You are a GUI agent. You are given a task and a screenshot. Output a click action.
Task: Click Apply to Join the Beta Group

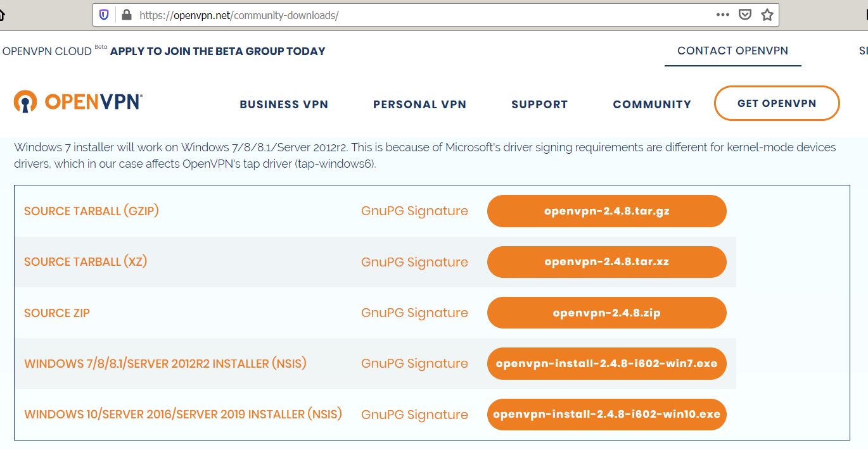pos(217,51)
